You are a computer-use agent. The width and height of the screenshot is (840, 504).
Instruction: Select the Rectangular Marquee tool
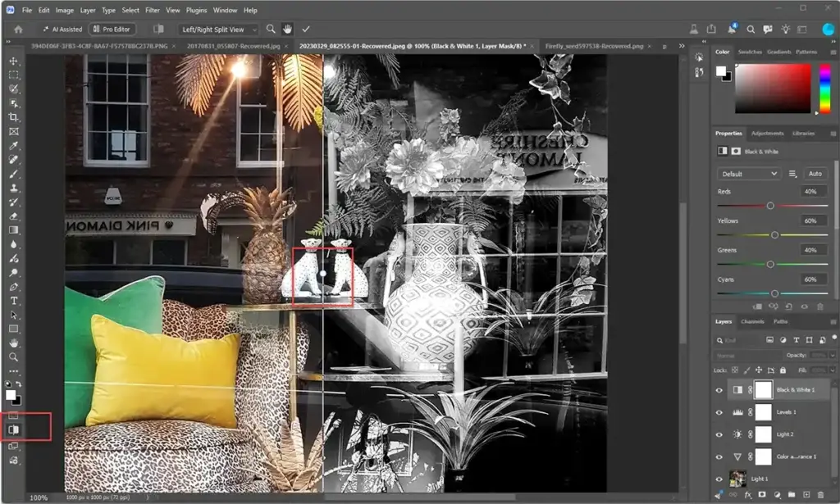(13, 75)
